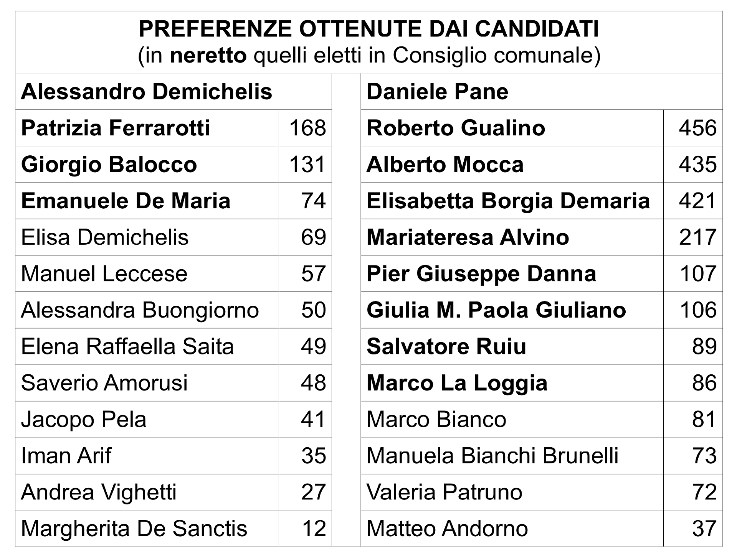
Task: Select the Pier Giuseppe Danna name cell
Action: click(x=512, y=273)
